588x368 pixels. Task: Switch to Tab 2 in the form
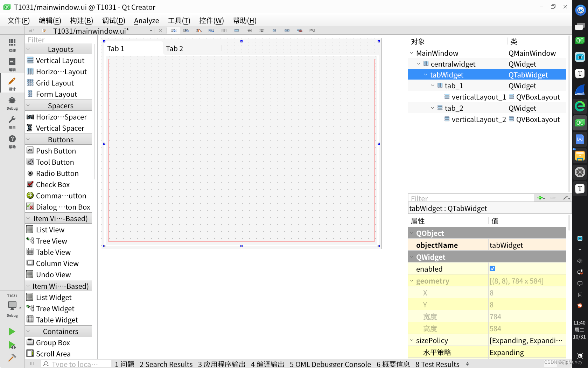point(174,48)
